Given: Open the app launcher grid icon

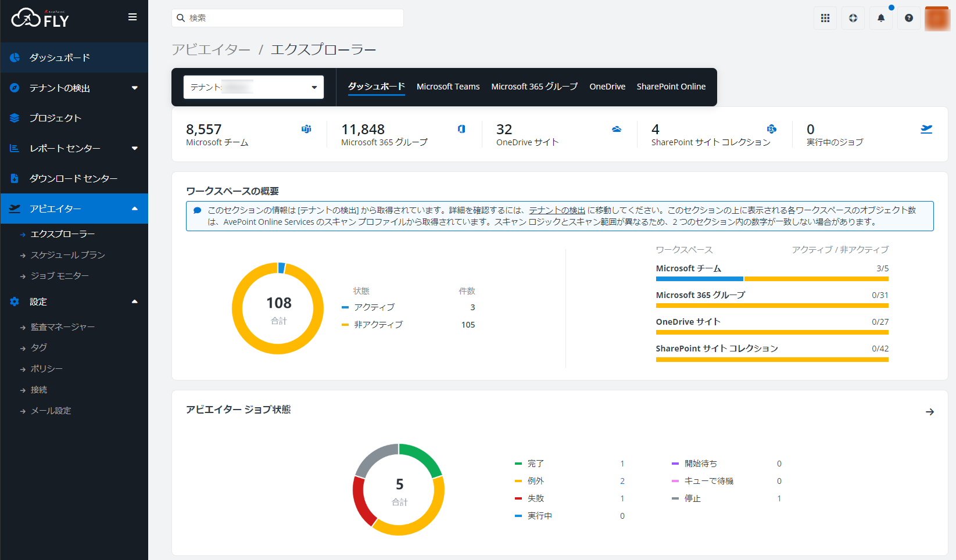Looking at the screenshot, I should pos(825,18).
